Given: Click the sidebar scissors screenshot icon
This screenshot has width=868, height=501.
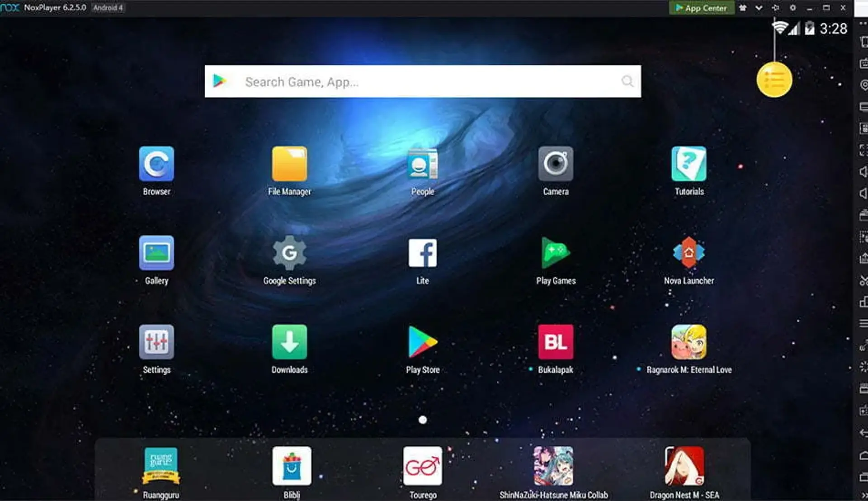Looking at the screenshot, I should click(x=864, y=280).
